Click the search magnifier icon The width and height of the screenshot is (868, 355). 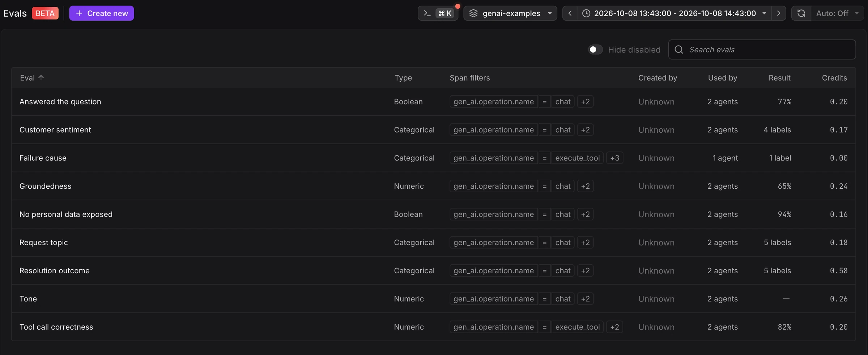[x=679, y=50]
